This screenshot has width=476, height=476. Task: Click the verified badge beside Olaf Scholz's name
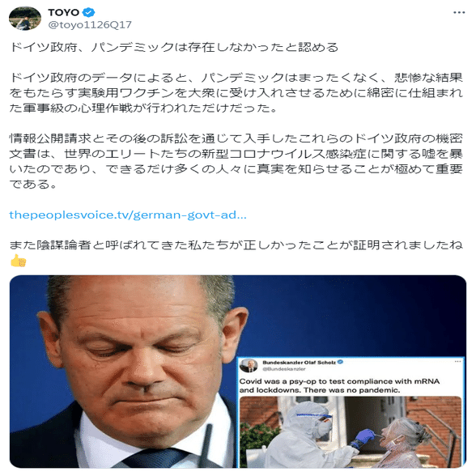pos(340,362)
